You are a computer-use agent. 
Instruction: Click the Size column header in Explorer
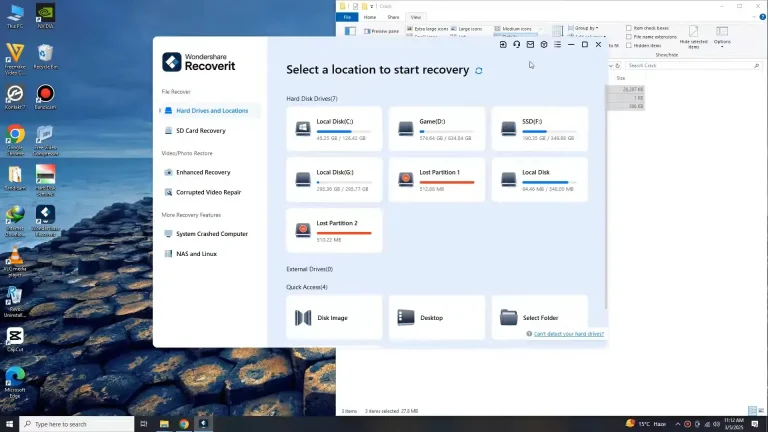point(621,78)
